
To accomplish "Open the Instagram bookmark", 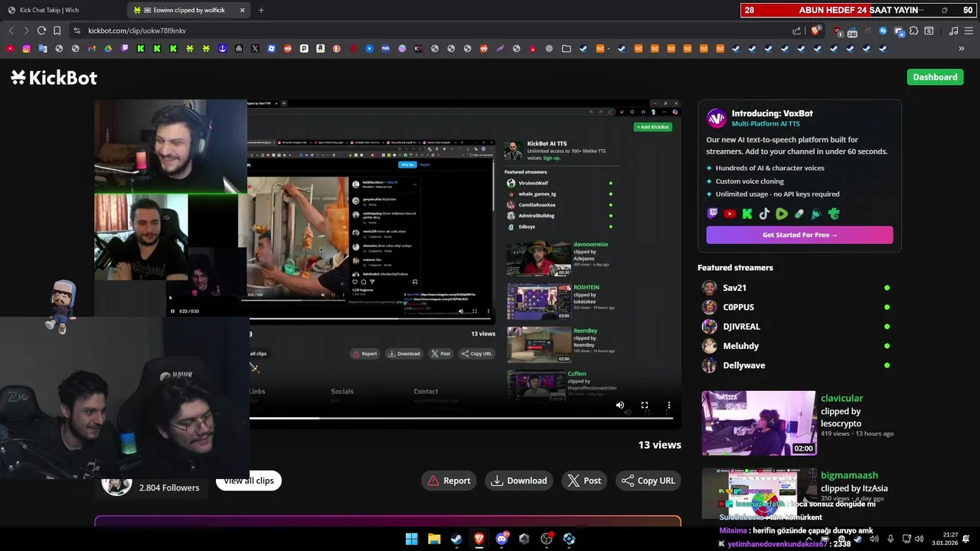I will click(x=26, y=48).
